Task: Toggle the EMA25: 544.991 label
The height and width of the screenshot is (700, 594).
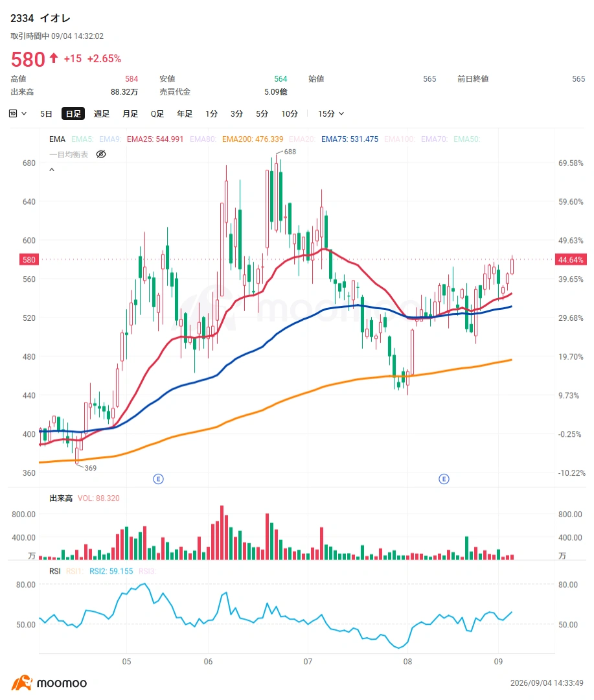Action: click(x=155, y=139)
